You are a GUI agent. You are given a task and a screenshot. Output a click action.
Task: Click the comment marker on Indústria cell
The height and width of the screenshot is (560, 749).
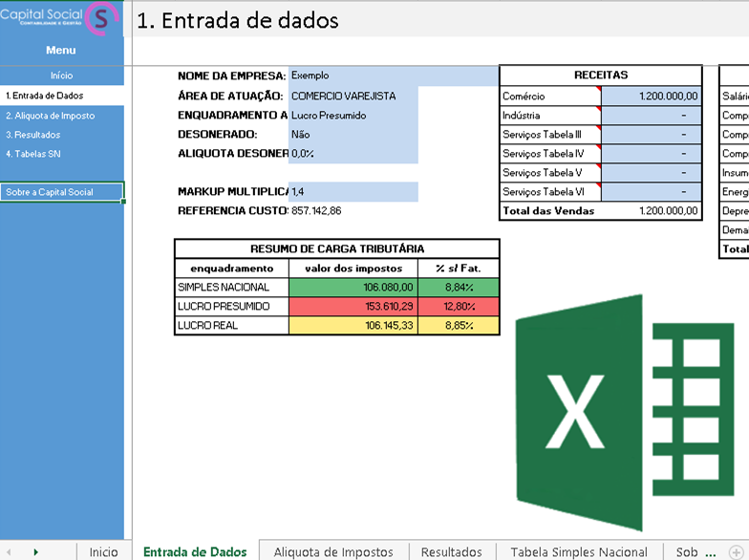pyautogui.click(x=599, y=109)
